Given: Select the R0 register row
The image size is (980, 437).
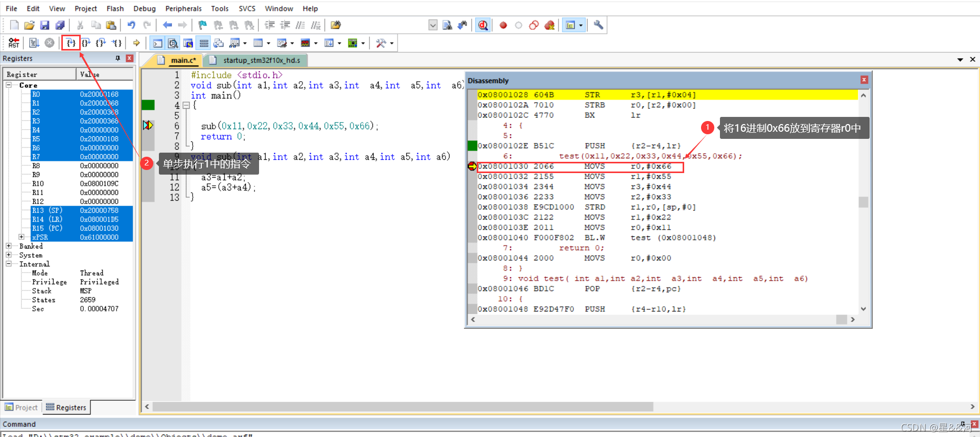Looking at the screenshot, I should point(82,94).
